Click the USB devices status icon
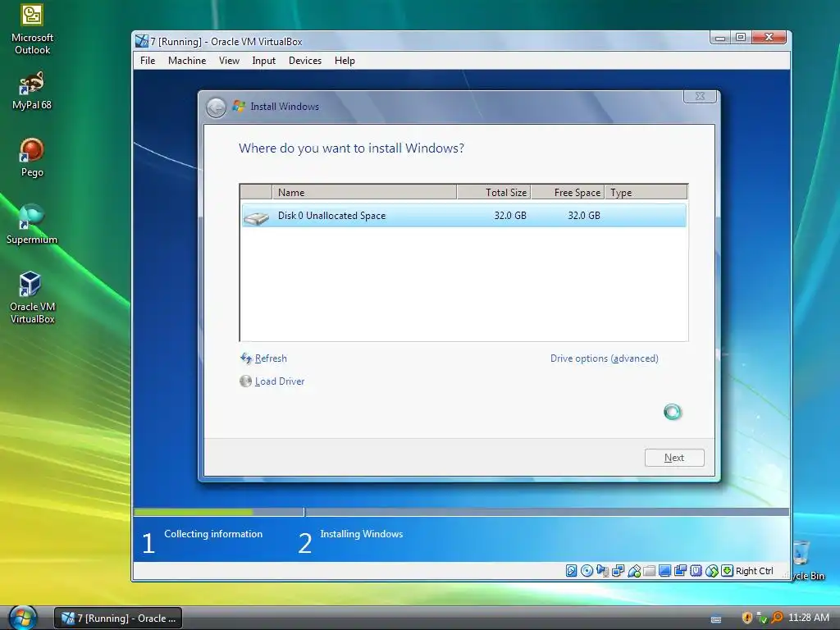This screenshot has height=630, width=840. coord(634,571)
